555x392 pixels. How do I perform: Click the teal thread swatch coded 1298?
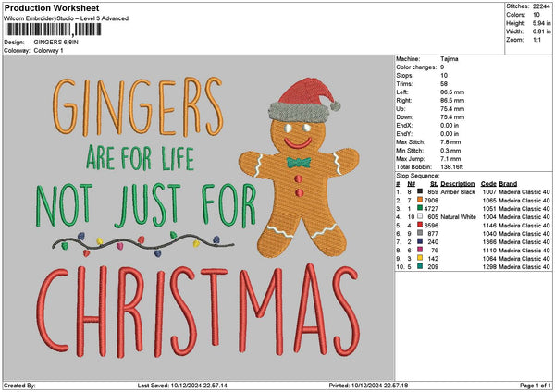[419, 266]
